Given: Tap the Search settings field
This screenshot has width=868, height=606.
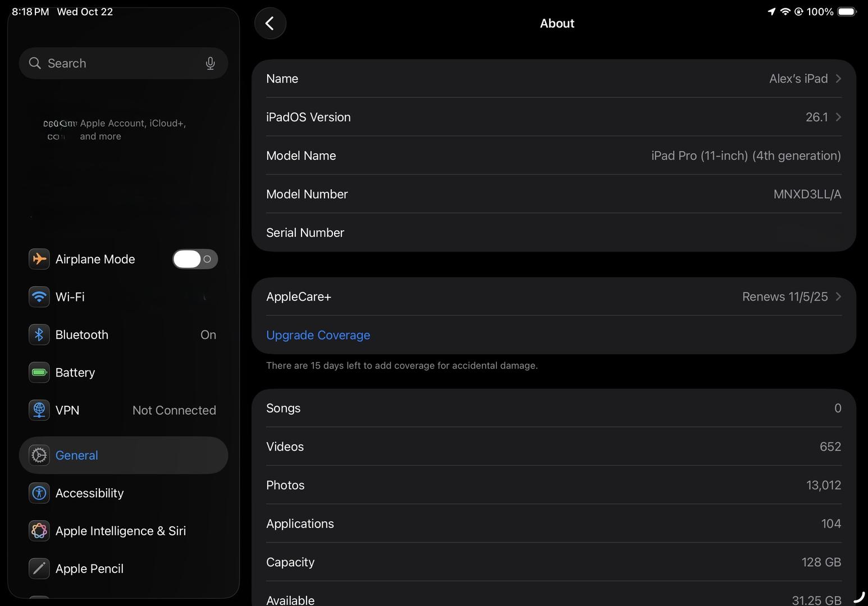Looking at the screenshot, I should point(118,63).
